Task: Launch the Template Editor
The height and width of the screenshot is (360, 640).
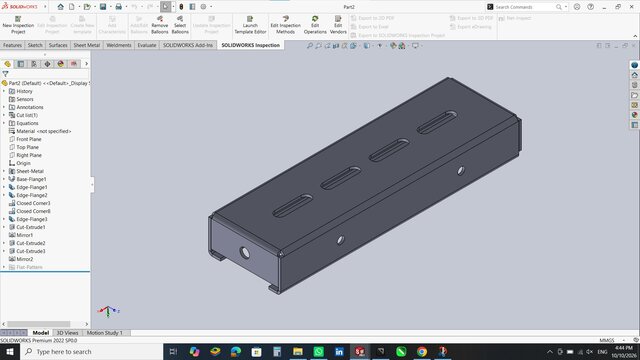Action: (x=250, y=25)
